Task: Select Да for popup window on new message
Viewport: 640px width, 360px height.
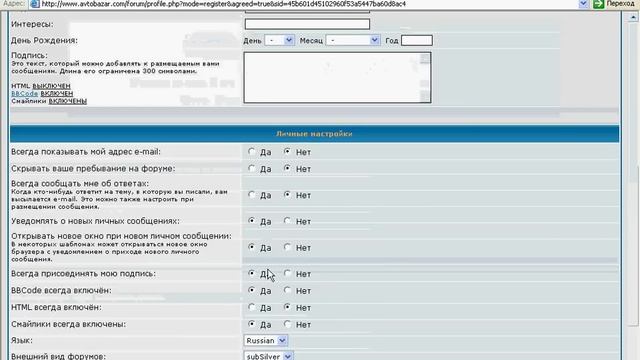Action: (x=251, y=247)
